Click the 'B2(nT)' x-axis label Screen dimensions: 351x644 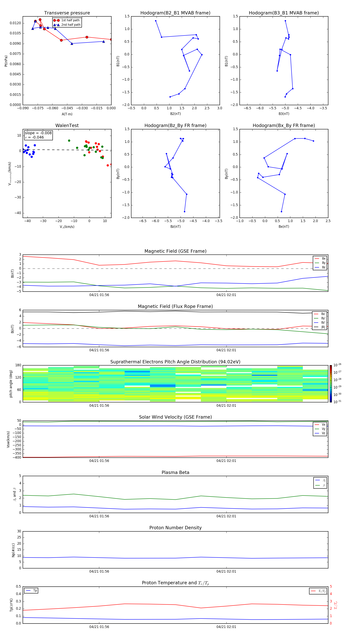(x=175, y=114)
